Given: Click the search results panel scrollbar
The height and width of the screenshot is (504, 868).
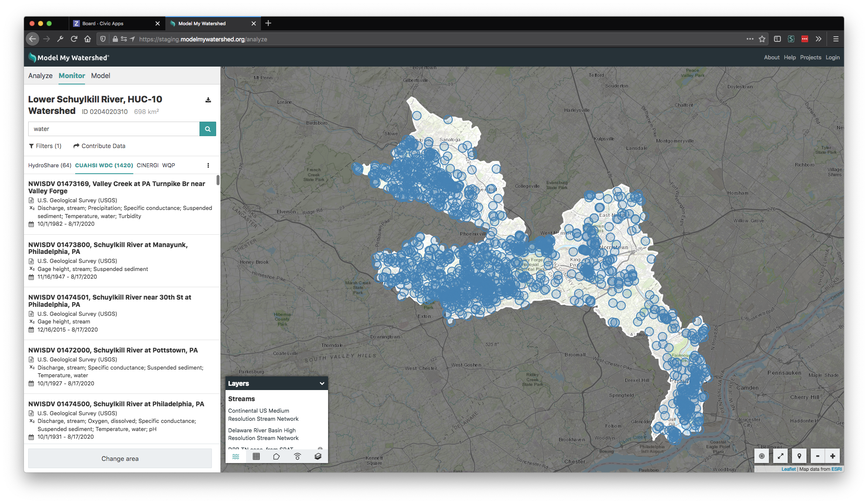Looking at the screenshot, I should pyautogui.click(x=218, y=180).
